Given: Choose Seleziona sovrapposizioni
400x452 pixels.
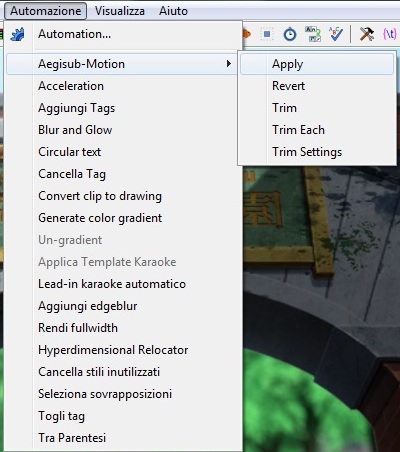Looking at the screenshot, I should tap(124, 394).
